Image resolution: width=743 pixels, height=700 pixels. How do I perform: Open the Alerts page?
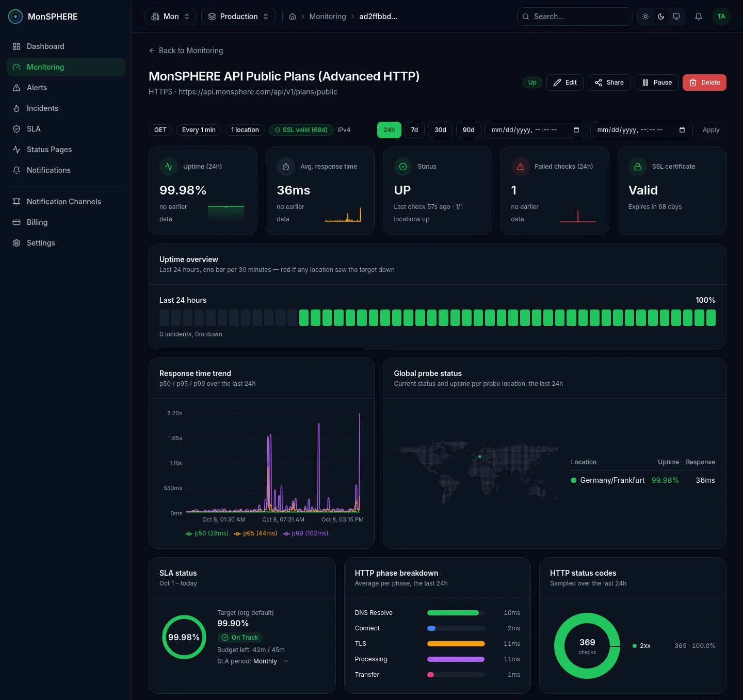pyautogui.click(x=66, y=88)
